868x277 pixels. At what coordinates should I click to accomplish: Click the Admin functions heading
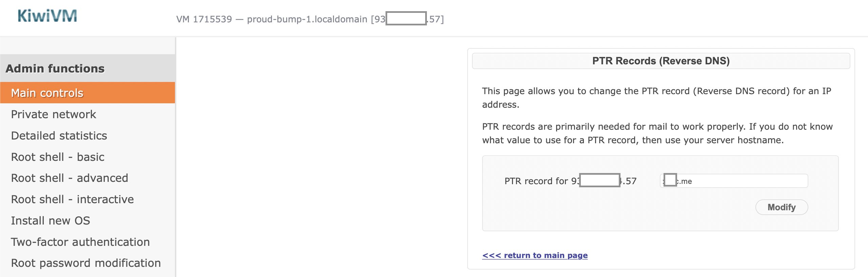click(x=55, y=68)
